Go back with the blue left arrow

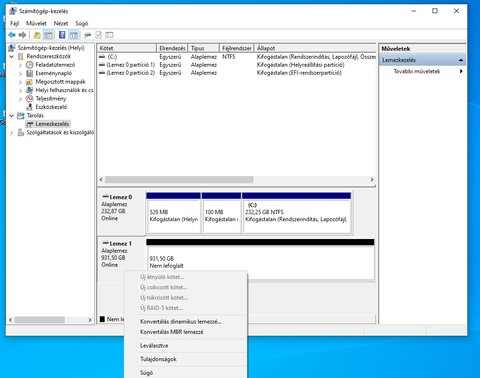pos(12,35)
